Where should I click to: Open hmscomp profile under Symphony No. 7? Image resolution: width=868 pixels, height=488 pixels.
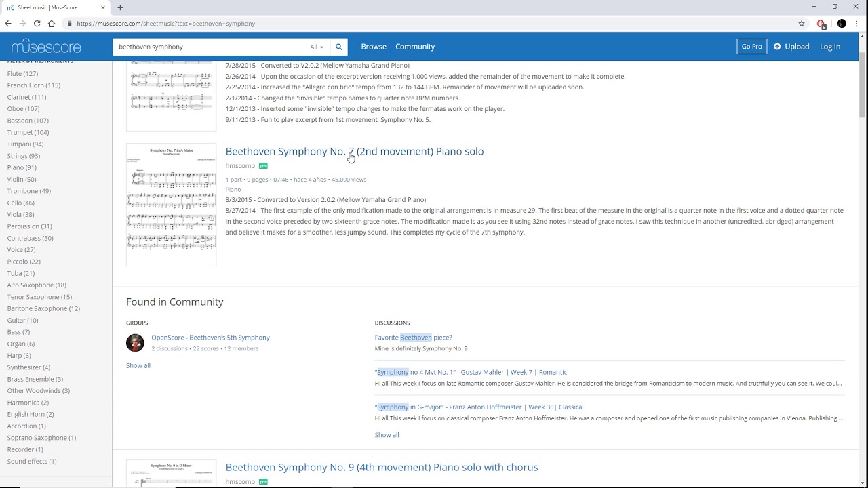point(240,166)
